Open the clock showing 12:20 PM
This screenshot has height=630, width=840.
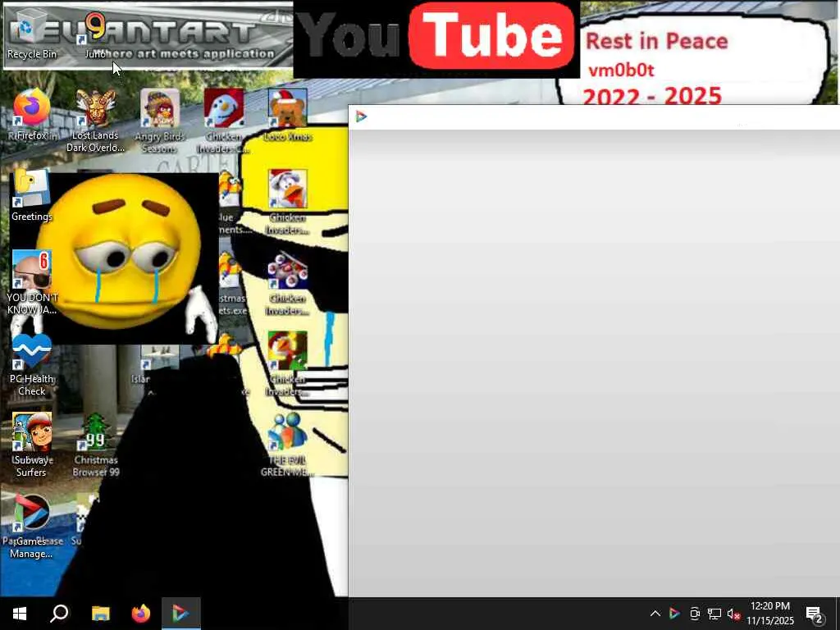click(770, 614)
